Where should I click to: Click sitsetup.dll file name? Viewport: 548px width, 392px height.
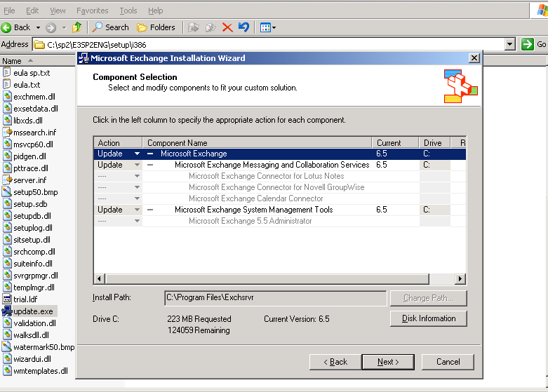point(32,240)
